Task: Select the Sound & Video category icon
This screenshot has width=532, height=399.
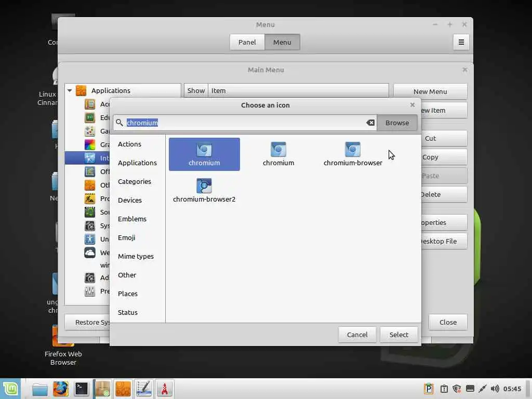Action: tap(90, 212)
